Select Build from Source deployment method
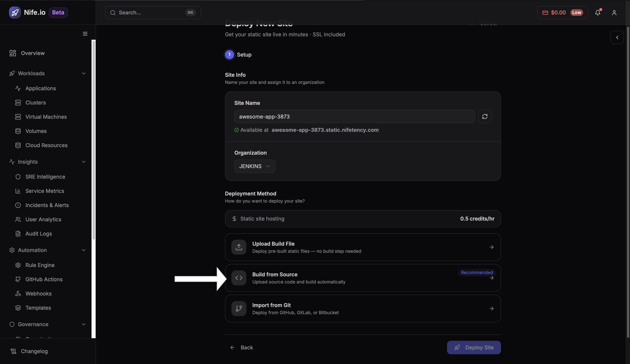This screenshot has height=364, width=630. [x=362, y=278]
